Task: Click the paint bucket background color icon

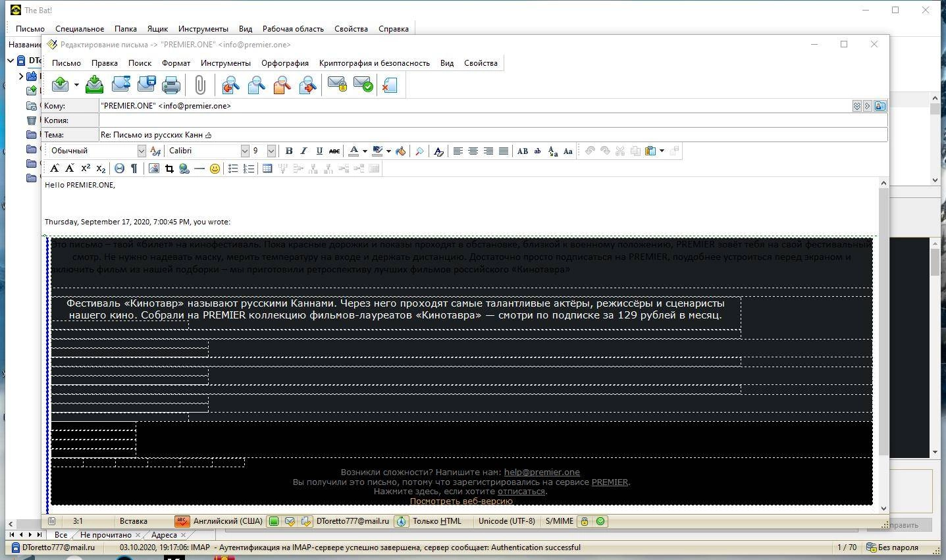Action: coord(400,151)
